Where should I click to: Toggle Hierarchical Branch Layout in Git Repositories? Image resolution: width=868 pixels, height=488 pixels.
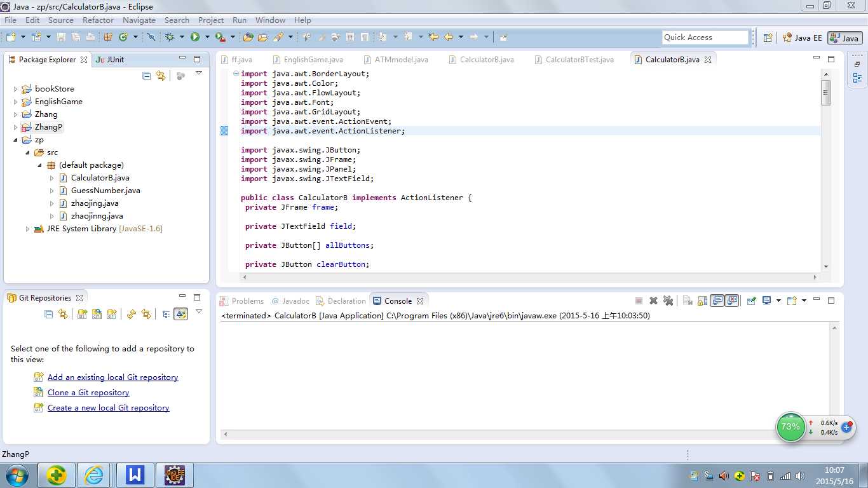point(166,314)
